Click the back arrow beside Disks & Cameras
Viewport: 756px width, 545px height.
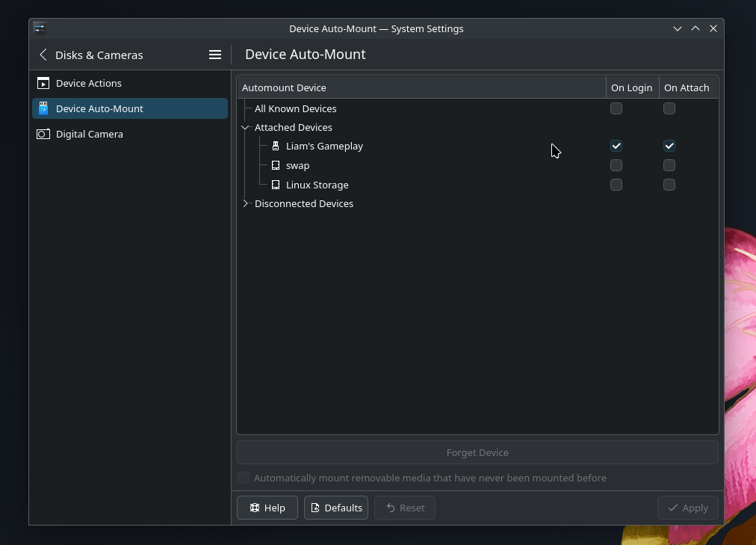43,55
